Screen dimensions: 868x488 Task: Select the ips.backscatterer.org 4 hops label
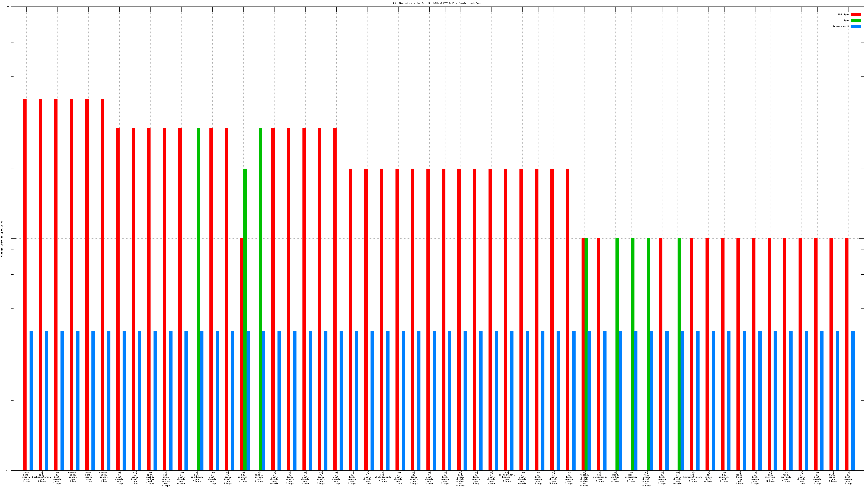(x=42, y=477)
